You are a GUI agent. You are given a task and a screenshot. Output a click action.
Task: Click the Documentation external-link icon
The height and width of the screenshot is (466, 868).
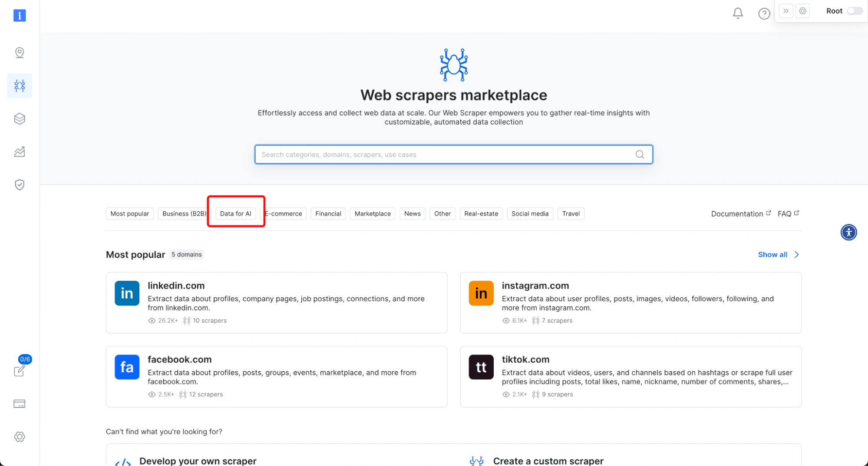[x=769, y=213]
